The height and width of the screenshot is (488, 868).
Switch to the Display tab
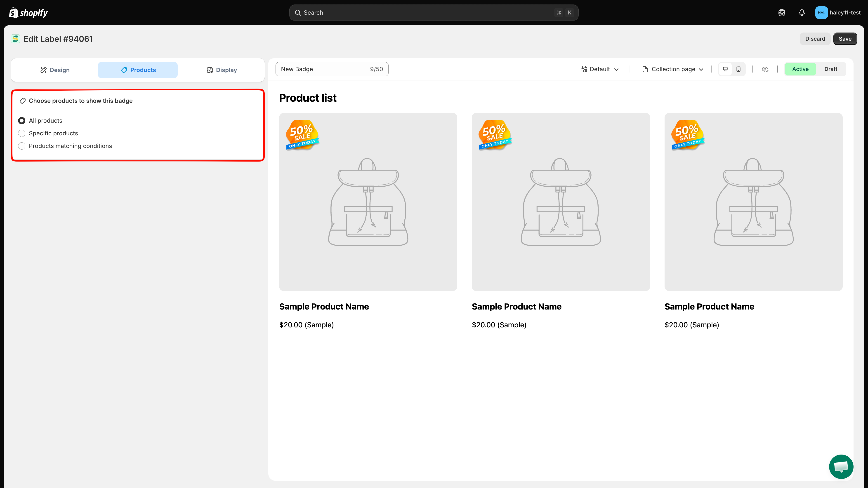[x=221, y=70]
